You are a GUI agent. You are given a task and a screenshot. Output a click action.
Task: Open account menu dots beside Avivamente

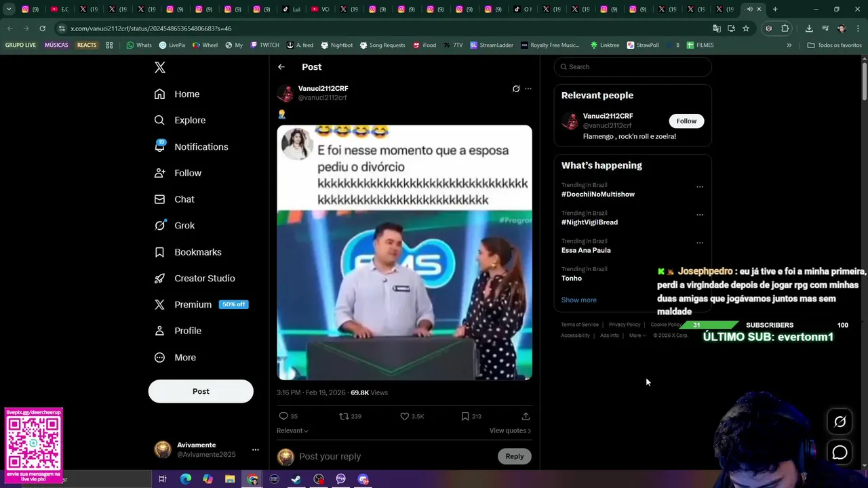pos(256,450)
